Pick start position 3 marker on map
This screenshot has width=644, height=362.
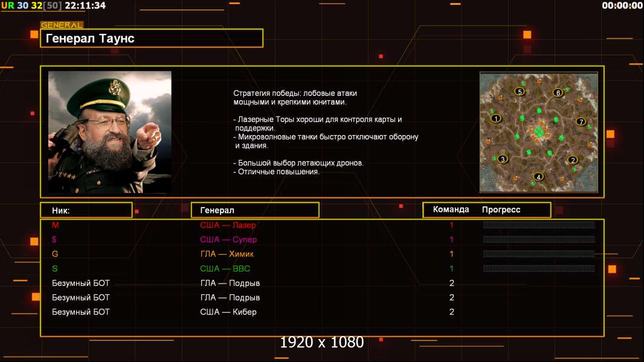(502, 159)
